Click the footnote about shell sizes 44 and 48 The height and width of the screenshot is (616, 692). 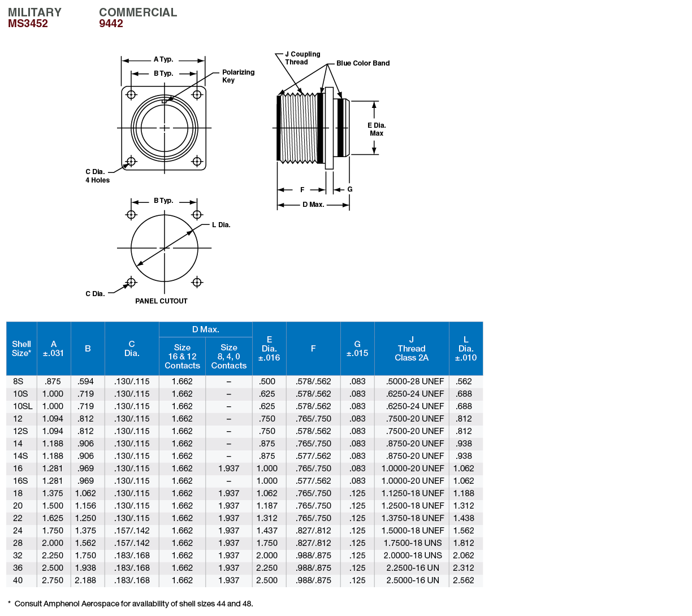(131, 604)
